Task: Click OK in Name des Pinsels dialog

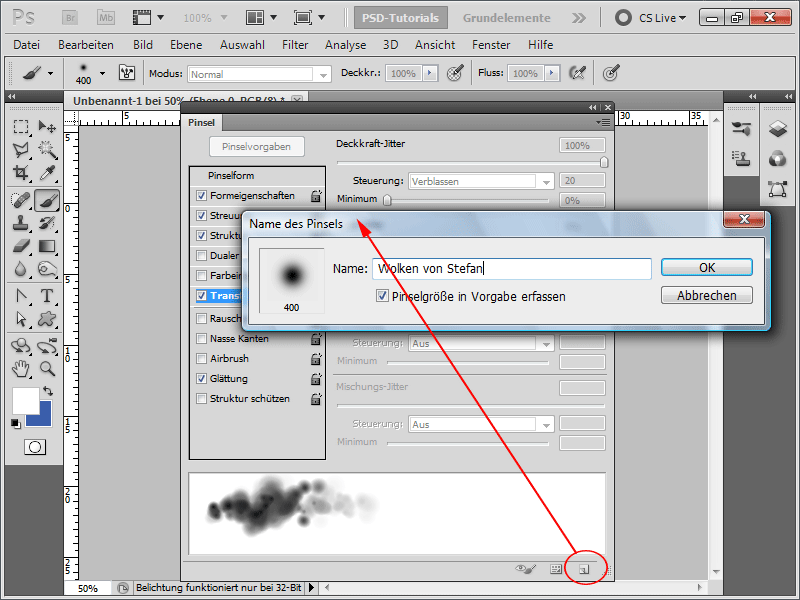Action: 707,267
